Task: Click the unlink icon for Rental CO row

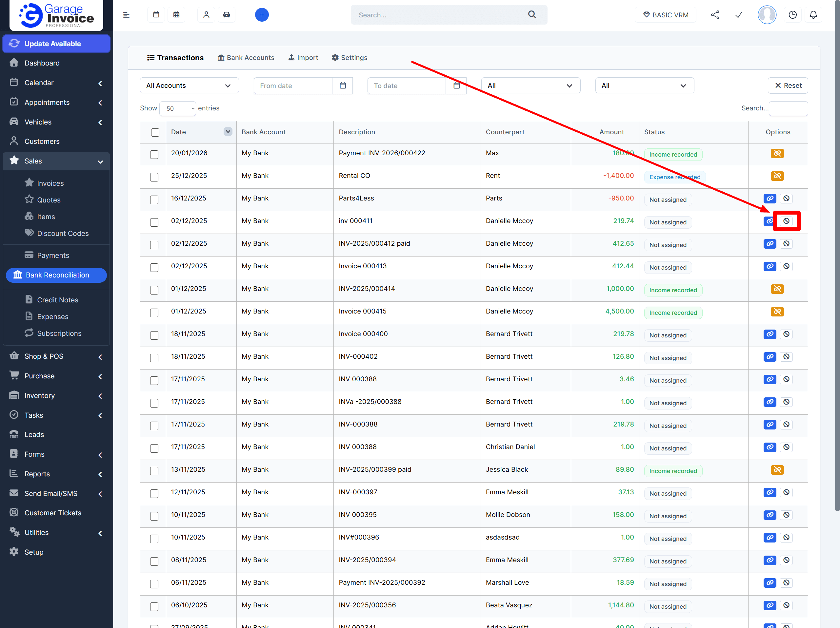Action: 777,176
